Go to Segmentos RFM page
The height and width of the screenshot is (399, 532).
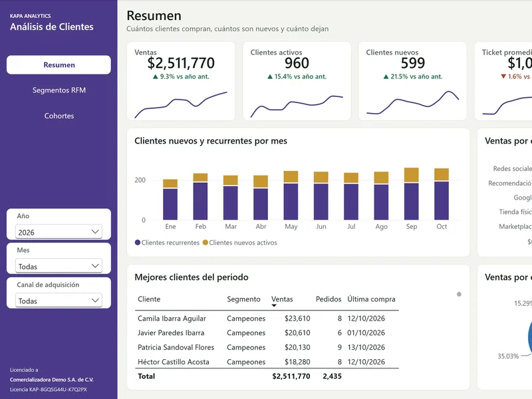point(59,90)
